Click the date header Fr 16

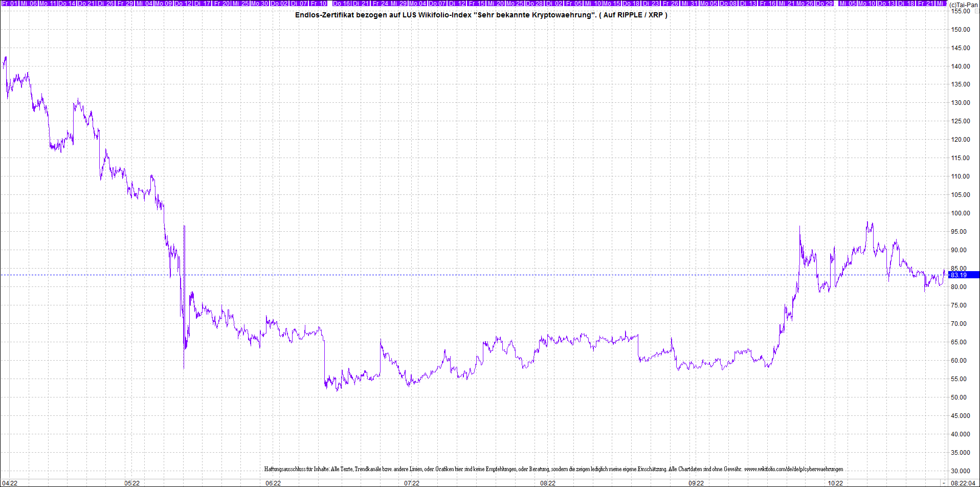coord(767,3)
